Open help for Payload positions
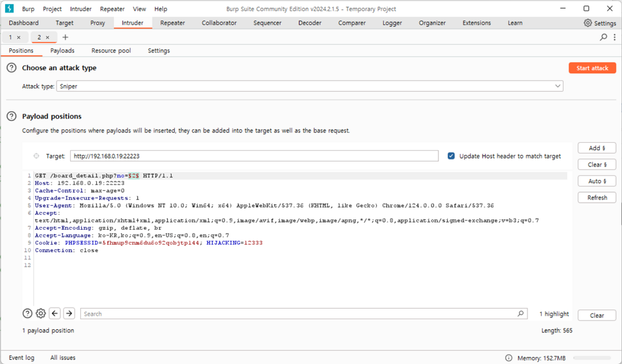This screenshot has width=622, height=364. point(11,116)
